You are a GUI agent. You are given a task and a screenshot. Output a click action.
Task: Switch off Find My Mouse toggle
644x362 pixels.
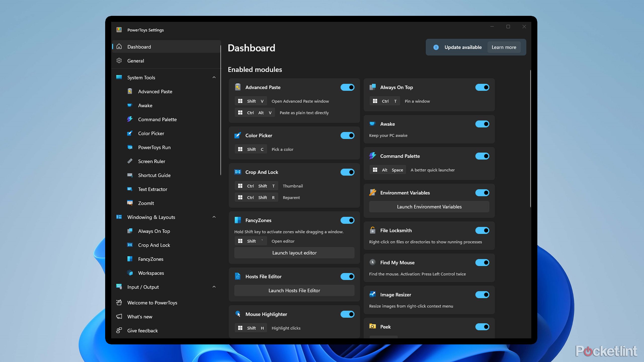(x=482, y=262)
